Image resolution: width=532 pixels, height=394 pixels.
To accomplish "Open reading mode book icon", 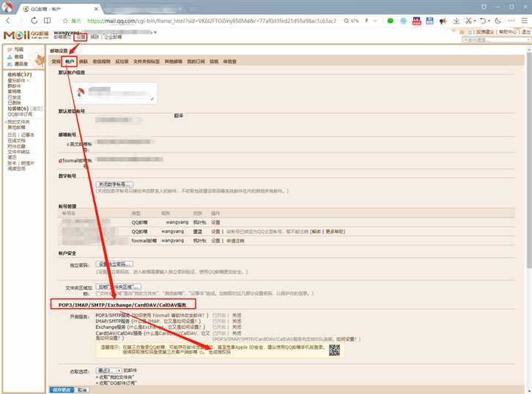I will (x=47, y=21).
